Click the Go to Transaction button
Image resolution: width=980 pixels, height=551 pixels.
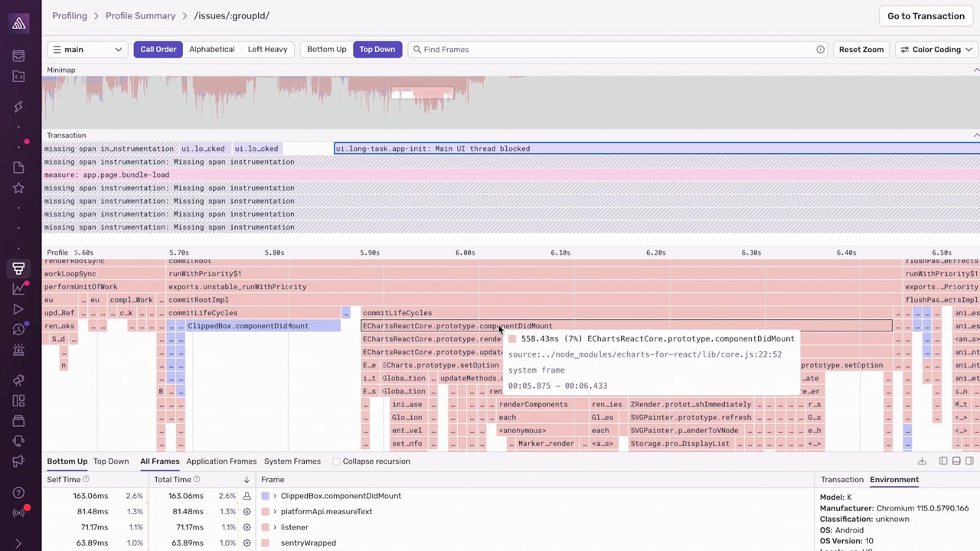coord(925,16)
